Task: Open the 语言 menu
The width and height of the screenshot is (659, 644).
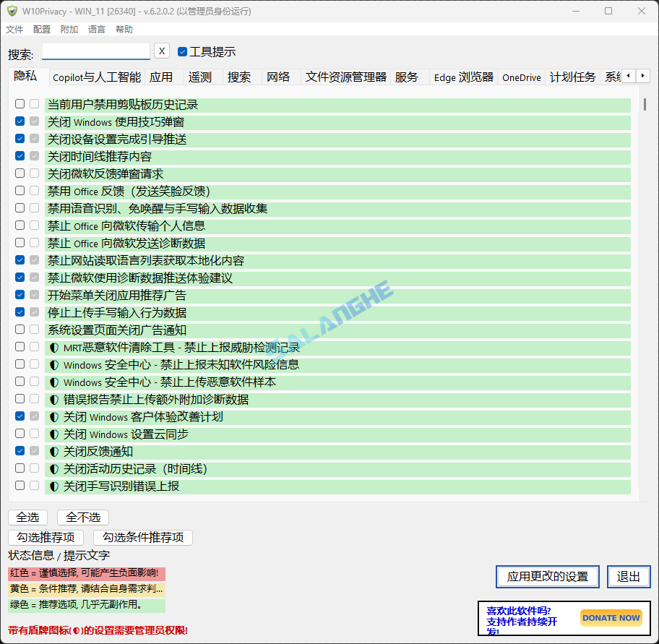Action: [x=97, y=30]
